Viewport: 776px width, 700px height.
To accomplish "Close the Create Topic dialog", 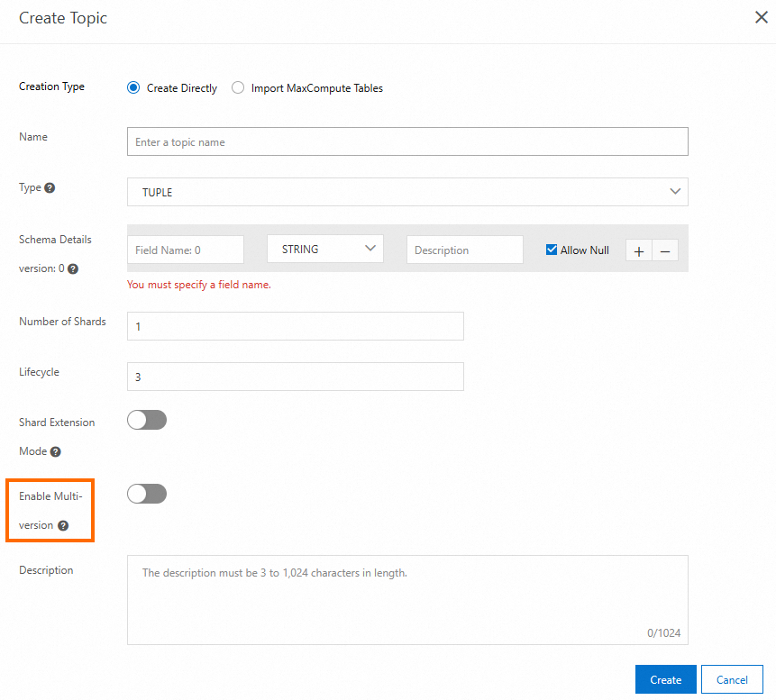I will 761,18.
